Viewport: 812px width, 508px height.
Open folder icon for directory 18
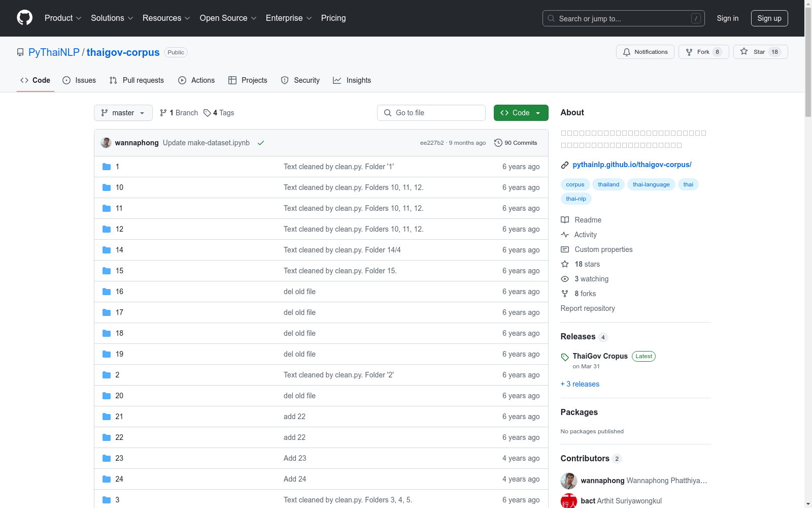[x=107, y=333]
